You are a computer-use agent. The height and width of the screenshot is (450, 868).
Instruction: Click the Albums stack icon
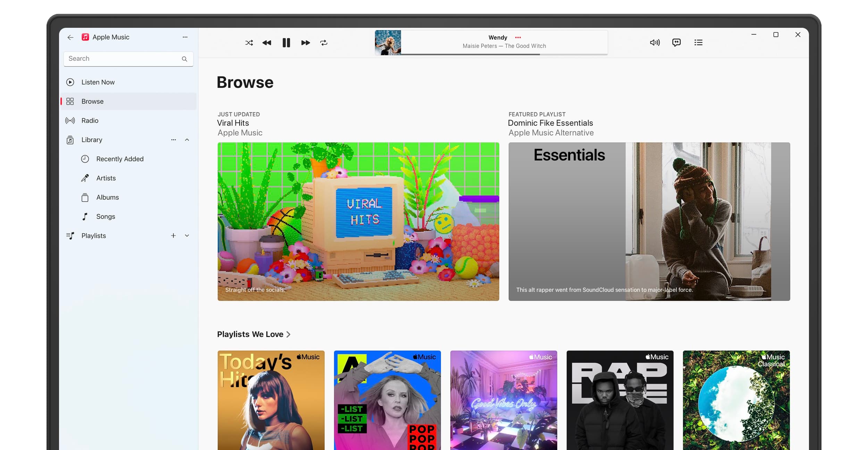tap(85, 197)
